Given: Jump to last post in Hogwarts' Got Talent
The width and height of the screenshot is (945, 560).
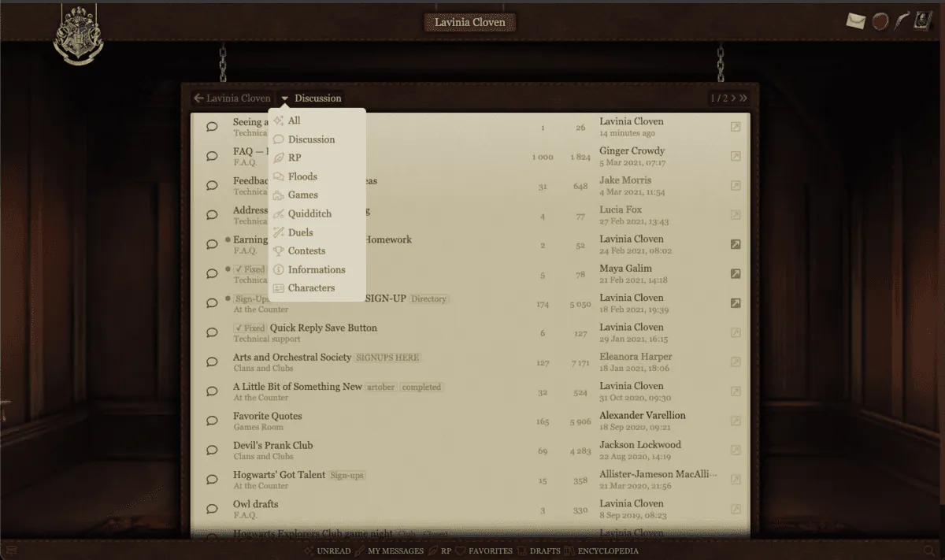Looking at the screenshot, I should point(736,480).
